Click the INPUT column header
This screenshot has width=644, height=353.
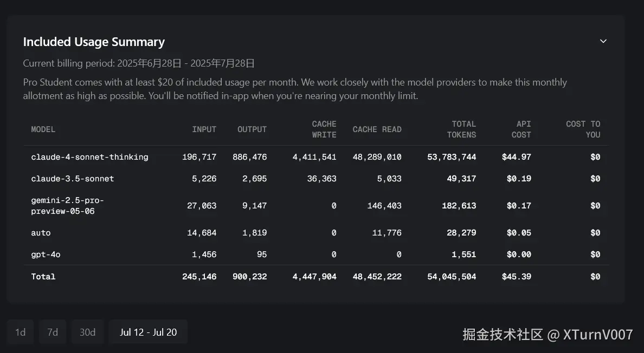[x=204, y=129]
